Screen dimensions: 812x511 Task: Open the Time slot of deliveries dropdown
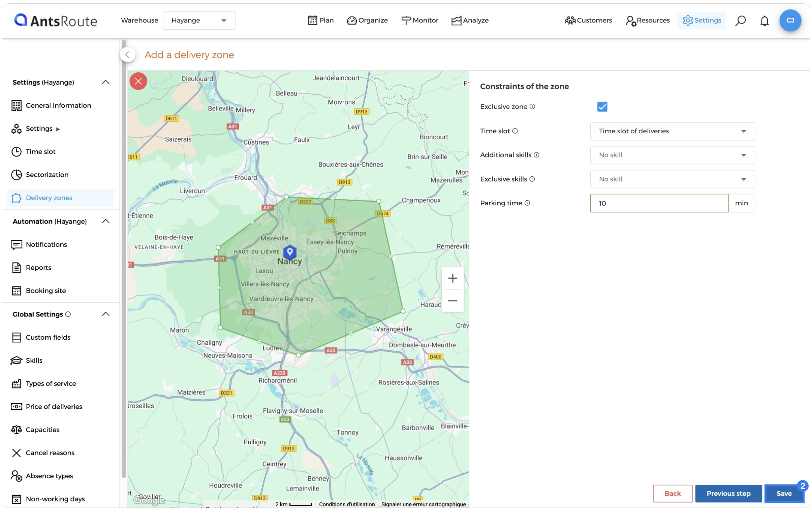click(673, 131)
